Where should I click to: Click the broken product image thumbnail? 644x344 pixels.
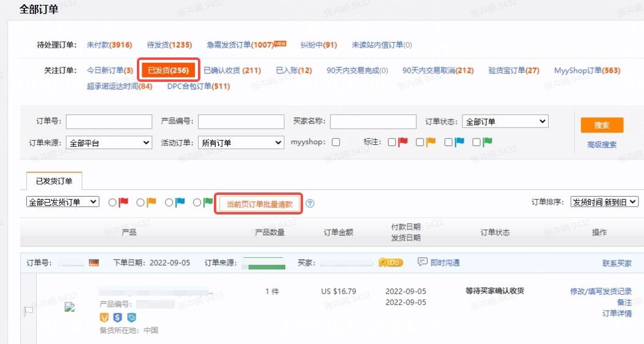69,307
